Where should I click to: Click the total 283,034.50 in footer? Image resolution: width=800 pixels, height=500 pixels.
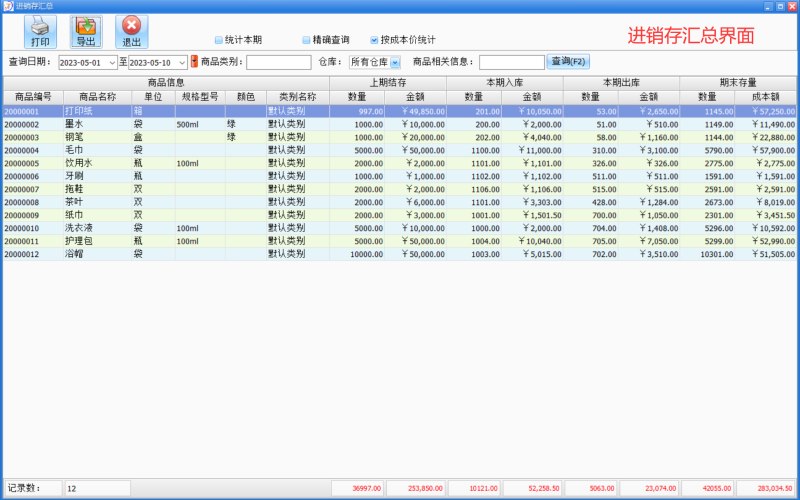[766, 488]
